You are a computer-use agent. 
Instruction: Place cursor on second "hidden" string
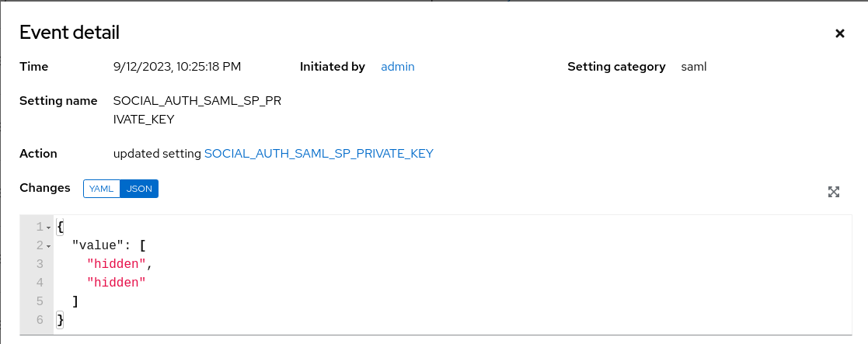click(x=117, y=283)
